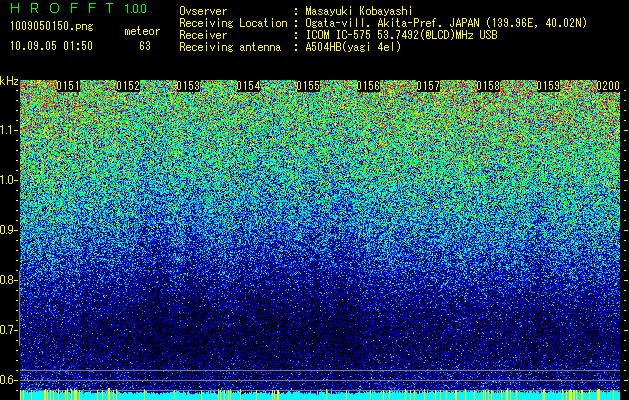Click the 0158 time marker
Screen dimensions: 629x400
(x=488, y=86)
